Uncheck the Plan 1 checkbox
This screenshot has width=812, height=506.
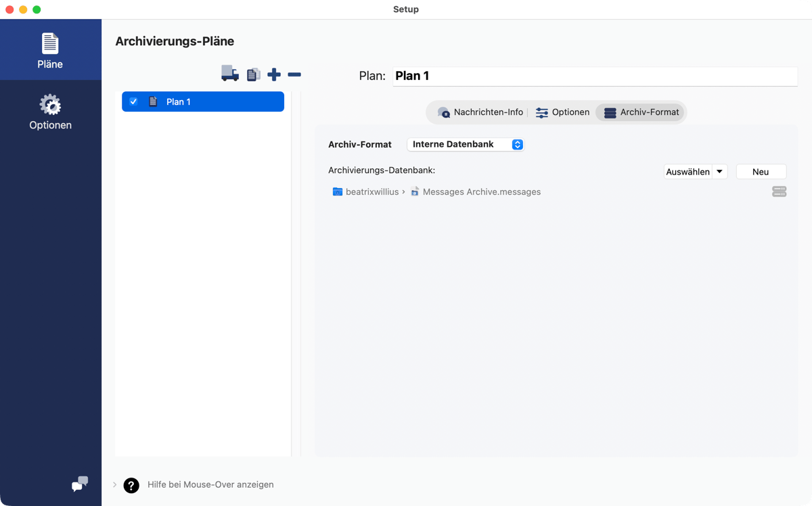pos(133,101)
